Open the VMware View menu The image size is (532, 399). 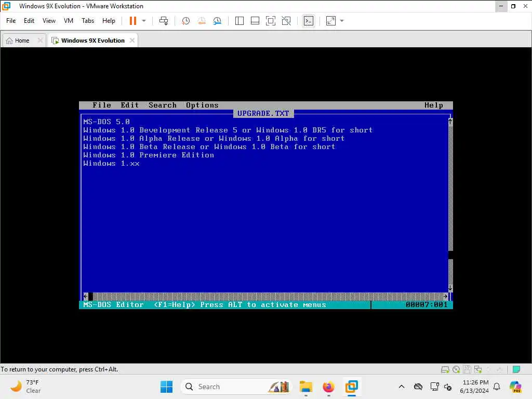(49, 21)
